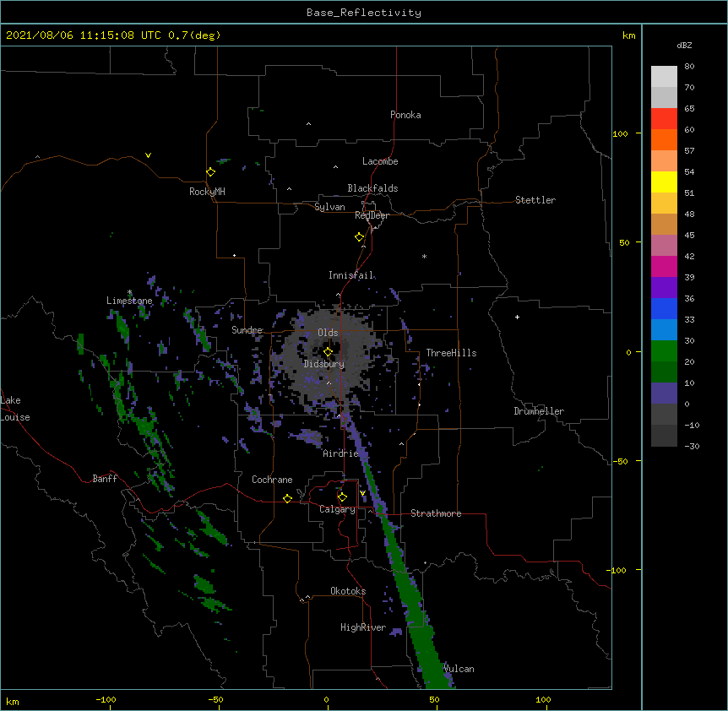Click the asterisk marker east of Innisfail
Viewport: 728px width, 711px height.
coord(424,256)
